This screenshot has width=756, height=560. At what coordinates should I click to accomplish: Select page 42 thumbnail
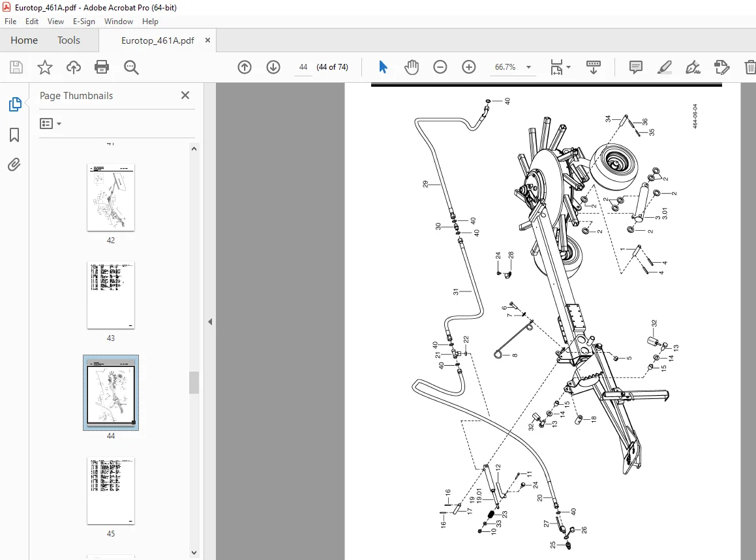click(x=111, y=197)
